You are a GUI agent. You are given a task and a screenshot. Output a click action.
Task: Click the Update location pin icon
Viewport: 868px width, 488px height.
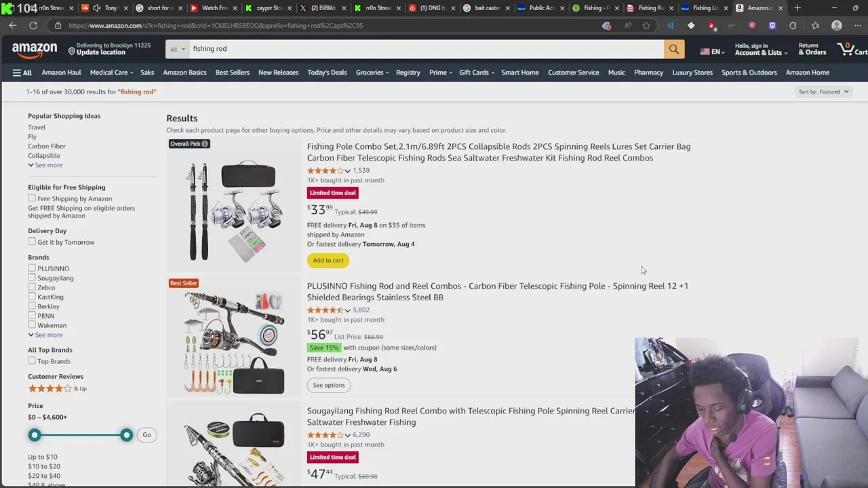pyautogui.click(x=71, y=51)
